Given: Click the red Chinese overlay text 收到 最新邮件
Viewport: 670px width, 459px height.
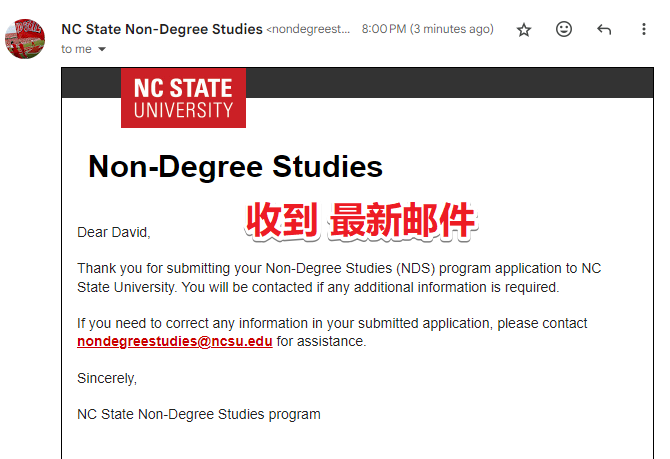Looking at the screenshot, I should 361,221.
